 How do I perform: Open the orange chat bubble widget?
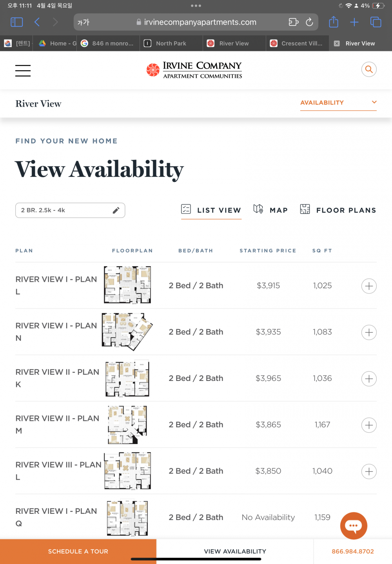[354, 526]
